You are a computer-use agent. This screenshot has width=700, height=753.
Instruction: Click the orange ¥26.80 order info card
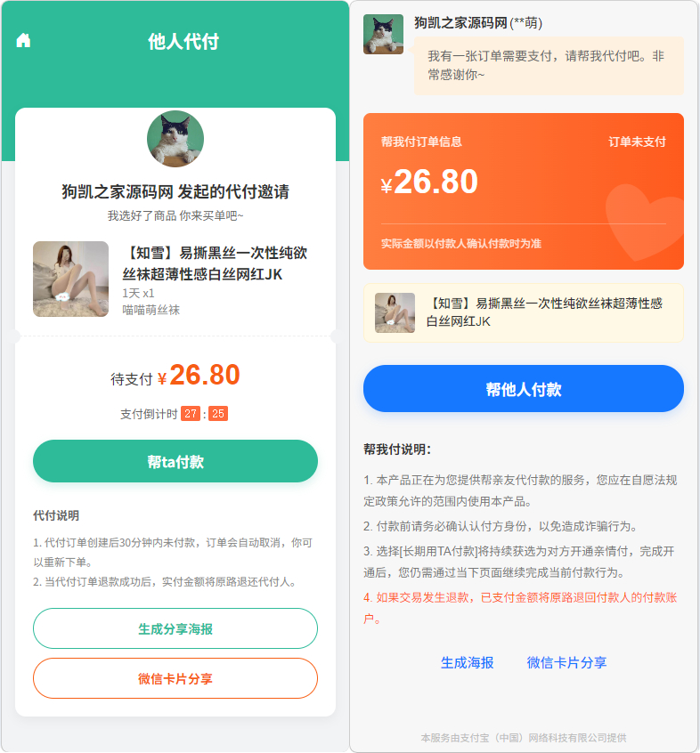pyautogui.click(x=523, y=191)
